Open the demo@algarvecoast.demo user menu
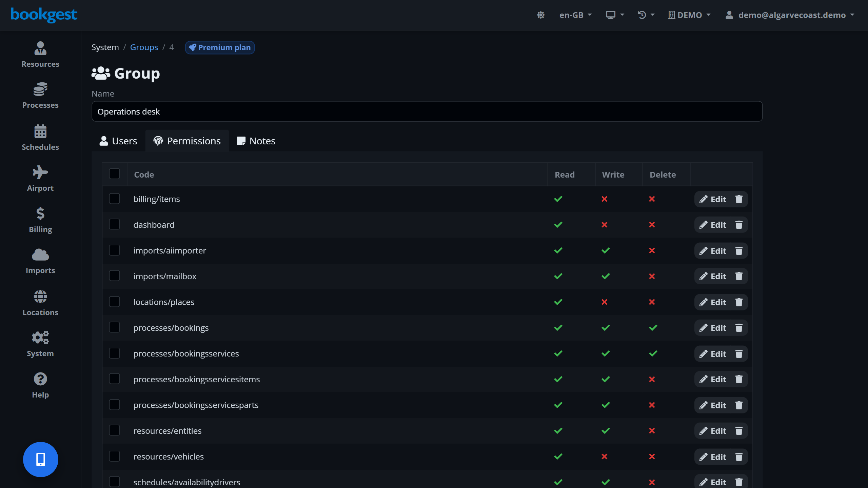868x488 pixels. [x=790, y=15]
